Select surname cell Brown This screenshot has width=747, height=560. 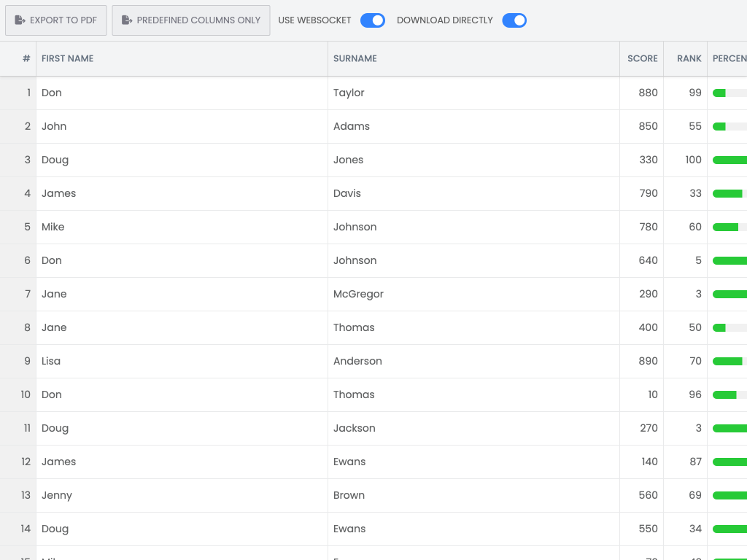[x=473, y=496]
